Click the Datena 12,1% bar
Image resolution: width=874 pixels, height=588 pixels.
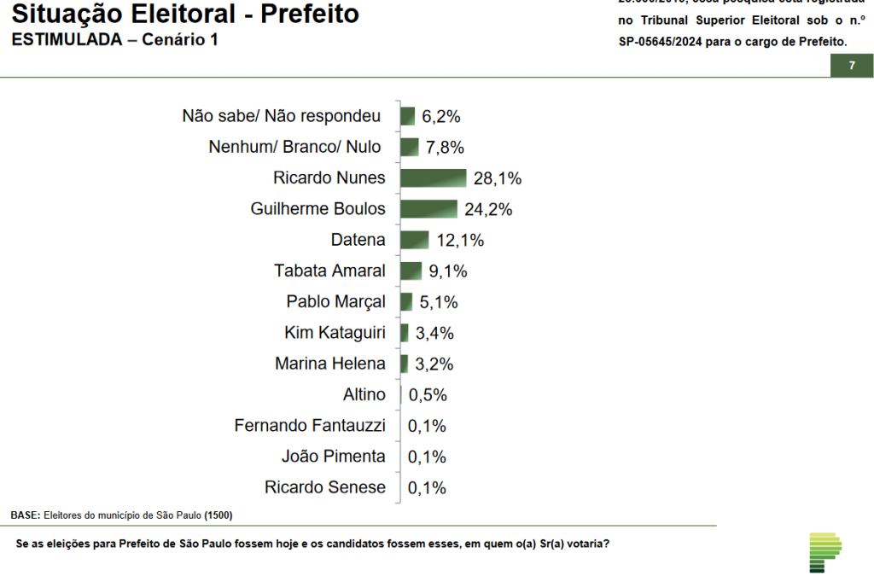[x=414, y=240]
